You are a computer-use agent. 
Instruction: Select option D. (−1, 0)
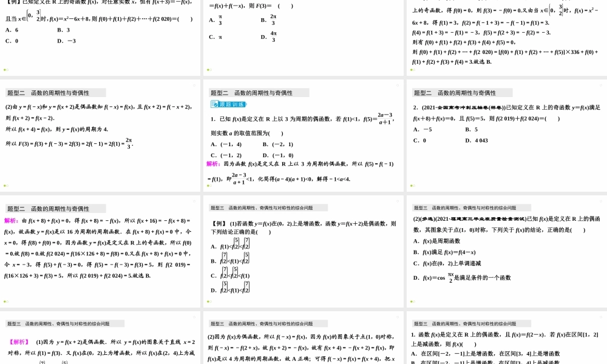pos(278,155)
